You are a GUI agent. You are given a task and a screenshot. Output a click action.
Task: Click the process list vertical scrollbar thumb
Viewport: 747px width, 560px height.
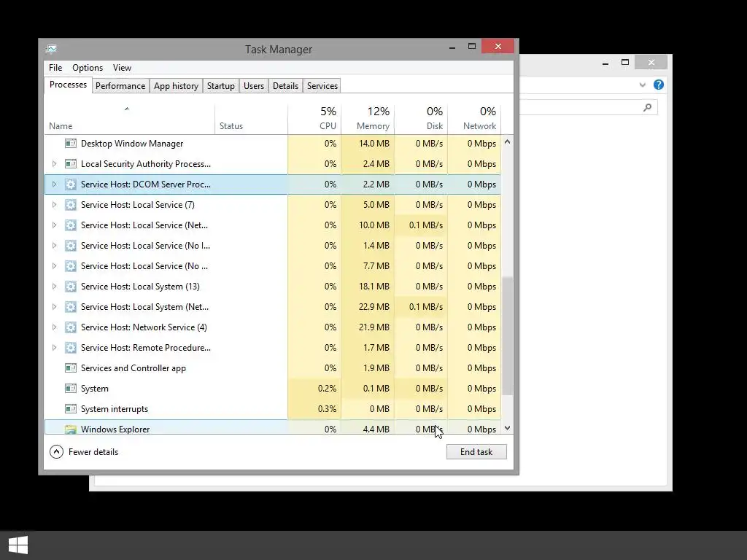pyautogui.click(x=508, y=335)
